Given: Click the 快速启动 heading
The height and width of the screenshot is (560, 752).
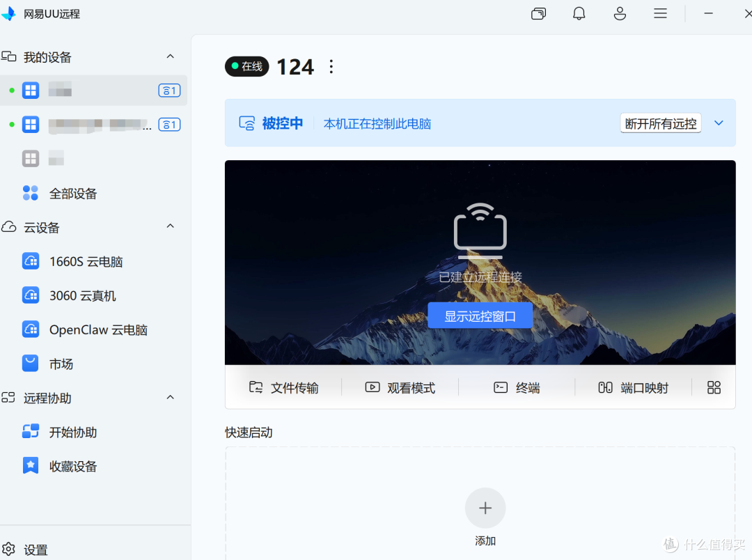Looking at the screenshot, I should tap(249, 433).
